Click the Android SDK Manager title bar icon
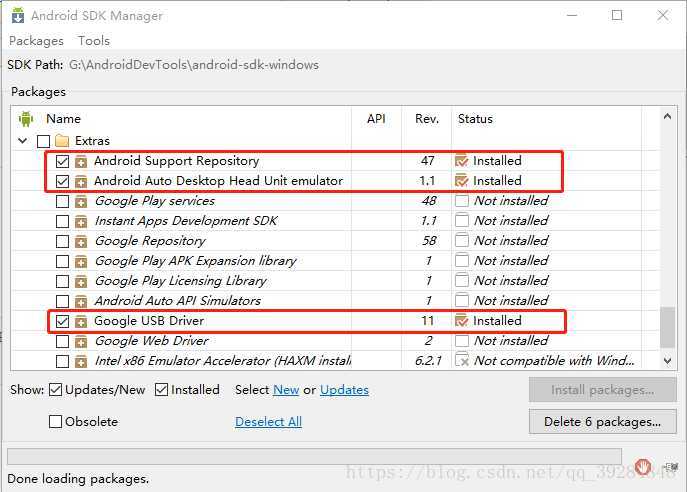This screenshot has height=492, width=687. [18, 15]
